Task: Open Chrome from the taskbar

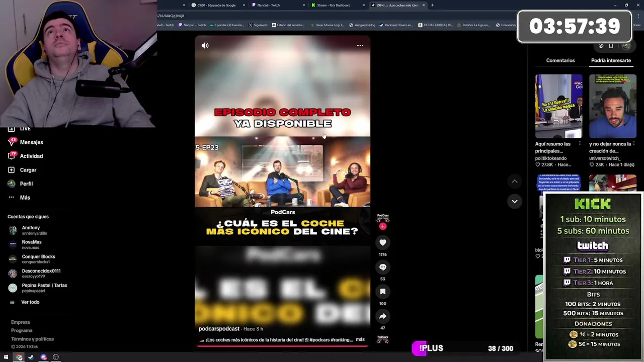Action: click(19, 357)
